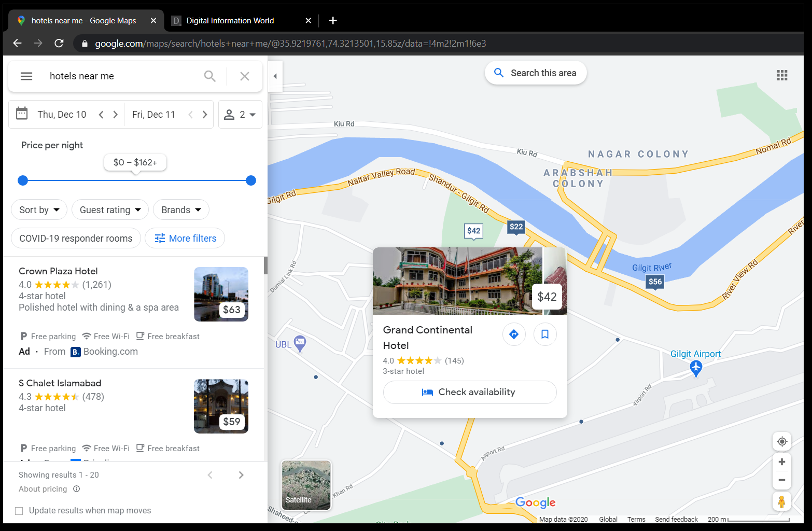Click Check availability for Grand Continental Hotel

click(469, 392)
